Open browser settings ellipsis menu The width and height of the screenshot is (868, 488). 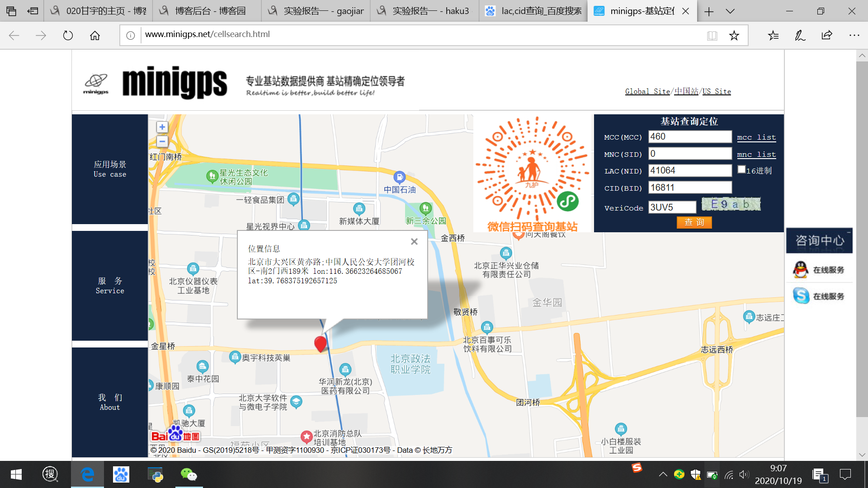pyautogui.click(x=854, y=36)
